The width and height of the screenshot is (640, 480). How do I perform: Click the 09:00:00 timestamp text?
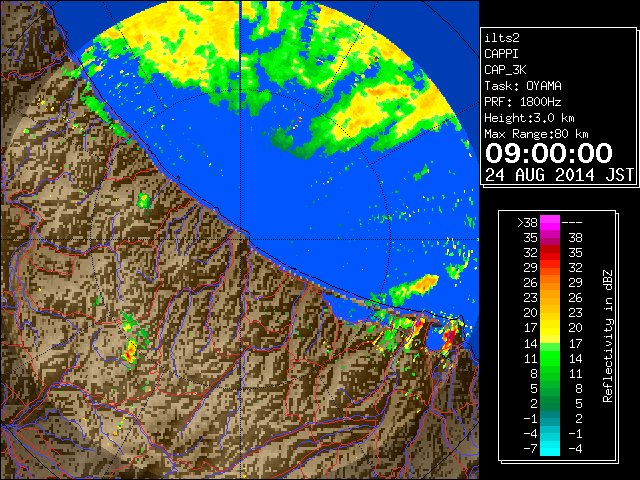coord(549,153)
